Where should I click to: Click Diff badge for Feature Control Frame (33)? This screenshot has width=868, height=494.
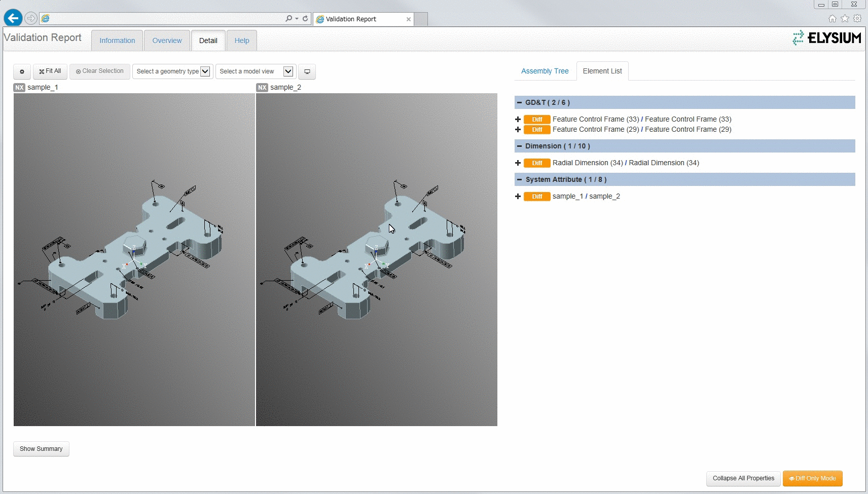537,120
